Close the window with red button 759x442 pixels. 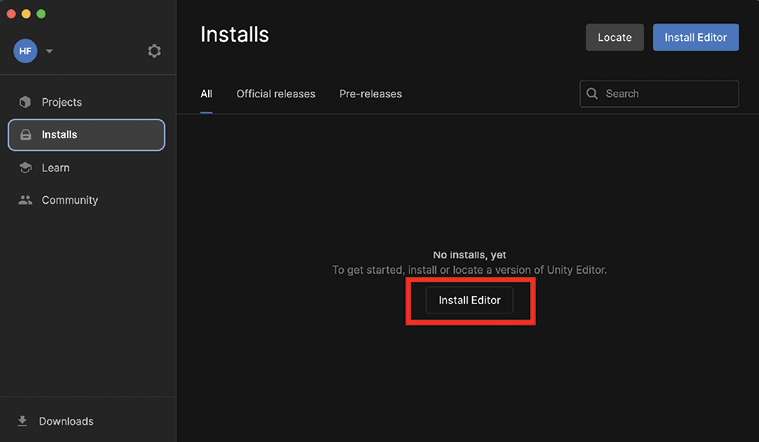[x=12, y=14]
